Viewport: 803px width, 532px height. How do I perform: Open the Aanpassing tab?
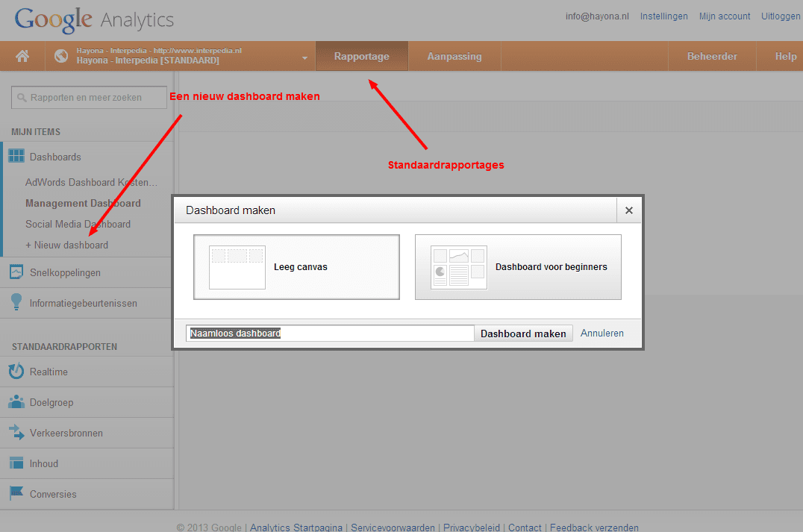point(454,56)
